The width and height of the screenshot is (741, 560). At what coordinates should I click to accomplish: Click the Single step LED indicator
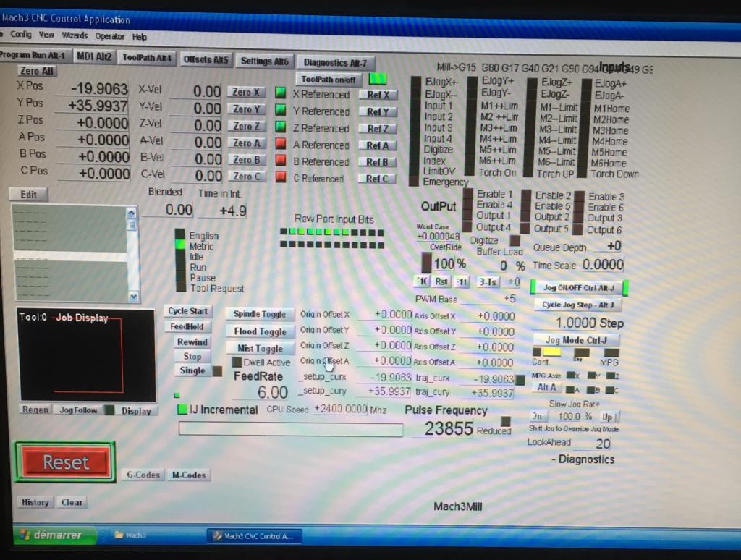pyautogui.click(x=217, y=371)
